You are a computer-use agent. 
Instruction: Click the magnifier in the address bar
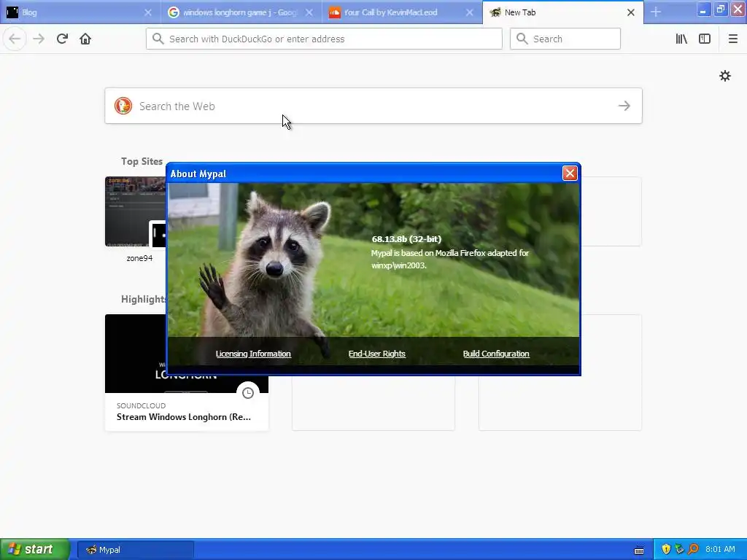(x=158, y=39)
